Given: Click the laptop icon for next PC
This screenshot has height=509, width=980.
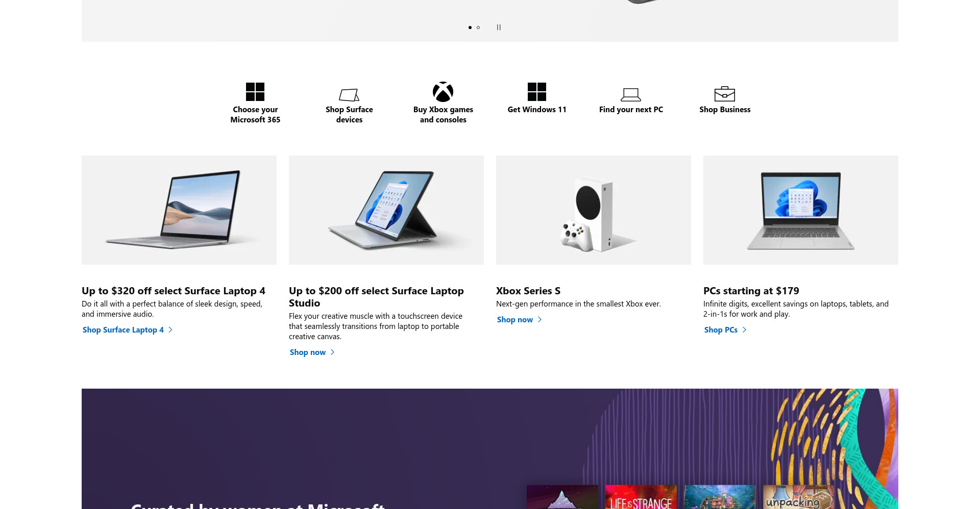Looking at the screenshot, I should click(x=631, y=94).
